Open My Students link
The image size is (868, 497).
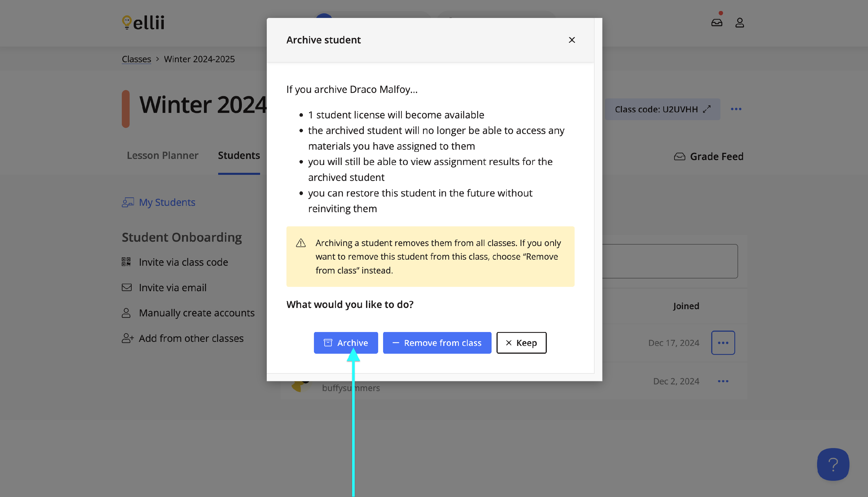point(167,202)
